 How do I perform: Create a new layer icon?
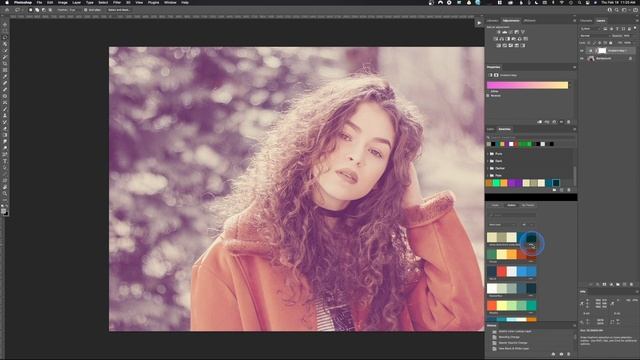624,284
